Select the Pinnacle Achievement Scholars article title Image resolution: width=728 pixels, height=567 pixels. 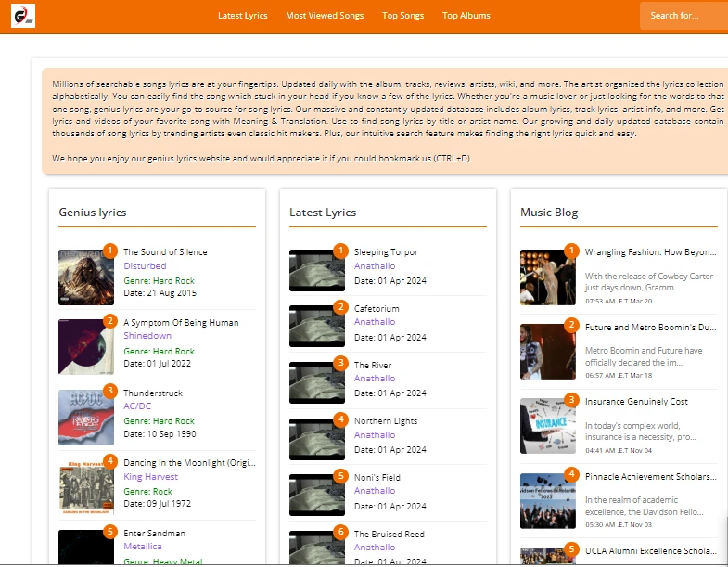(x=650, y=477)
